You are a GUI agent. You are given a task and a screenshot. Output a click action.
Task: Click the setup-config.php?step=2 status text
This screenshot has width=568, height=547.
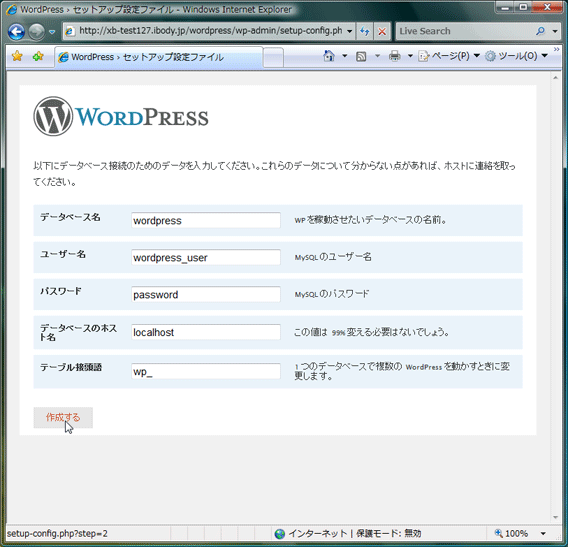(57, 533)
